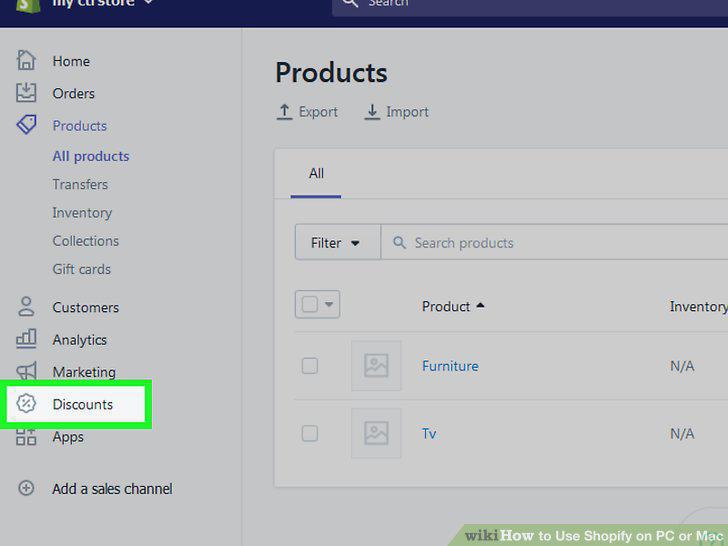Open the store name dropdown chevron
Screen dimensions: 728x546
149,2
